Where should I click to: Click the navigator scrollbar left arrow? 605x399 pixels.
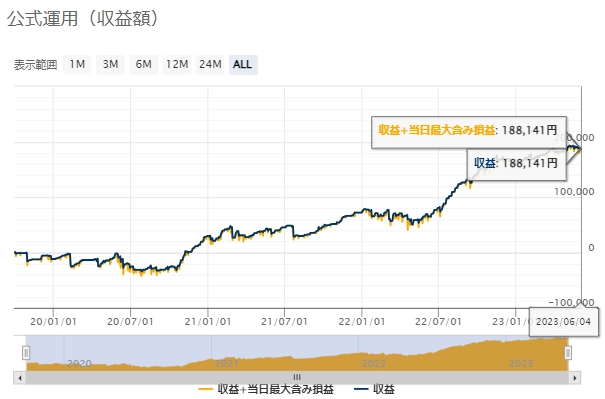click(x=20, y=378)
